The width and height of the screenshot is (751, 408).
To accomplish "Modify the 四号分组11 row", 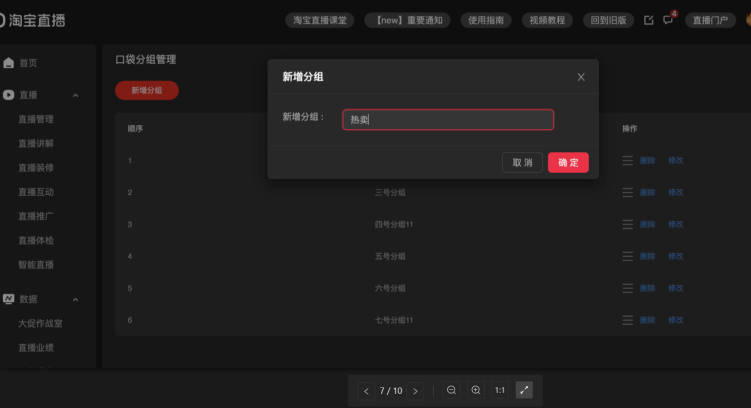I will (676, 224).
